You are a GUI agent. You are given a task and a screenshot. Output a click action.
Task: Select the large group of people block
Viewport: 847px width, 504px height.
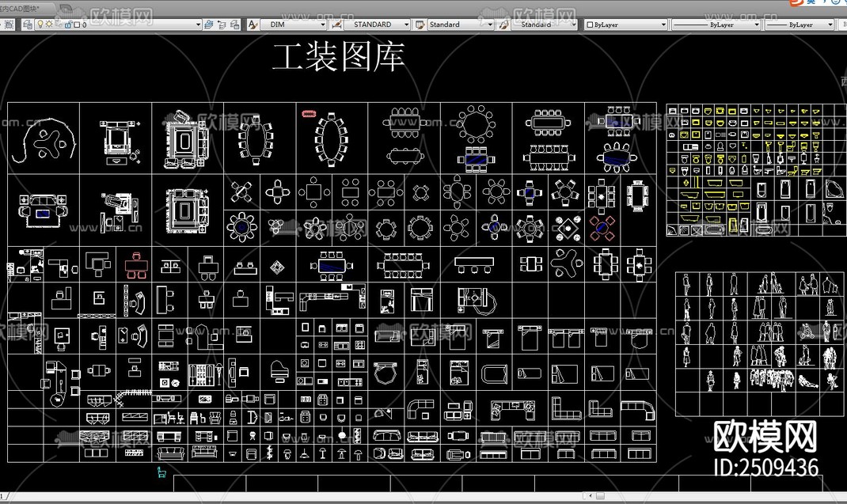coord(771,379)
